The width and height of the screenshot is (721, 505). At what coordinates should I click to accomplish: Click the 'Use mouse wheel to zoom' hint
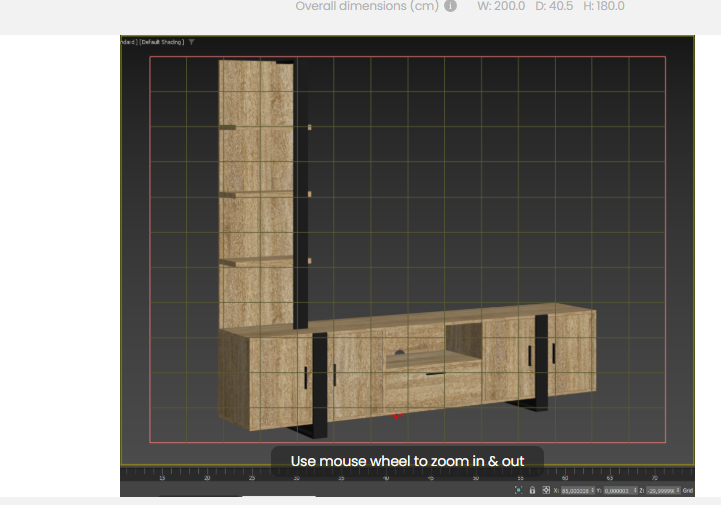[407, 461]
